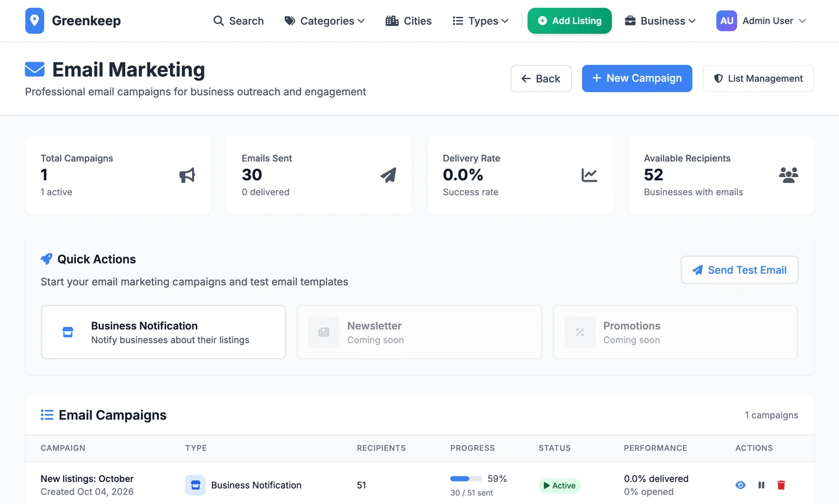Click the Add Listing button
Screen dimensions: 839x504
click(x=570, y=21)
